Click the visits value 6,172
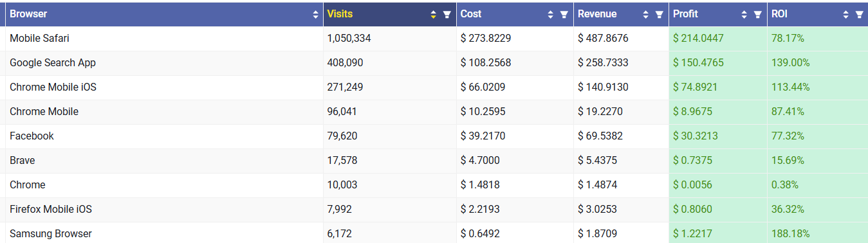Image resolution: width=868 pixels, height=243 pixels. (x=339, y=234)
